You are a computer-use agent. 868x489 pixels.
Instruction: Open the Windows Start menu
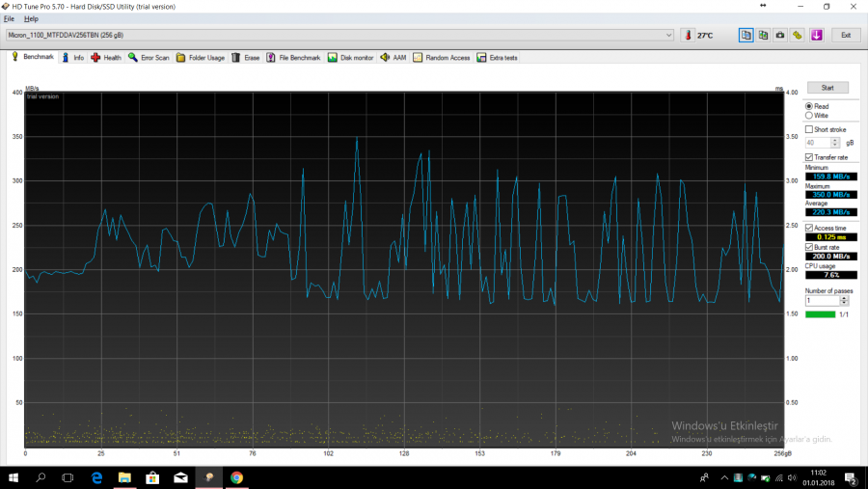(x=14, y=477)
